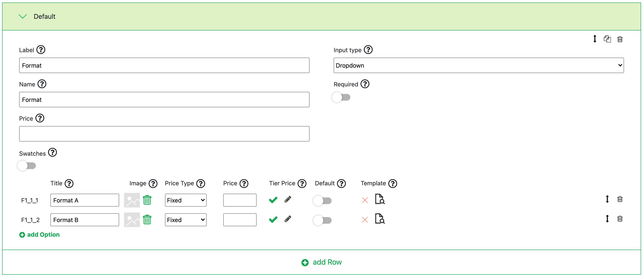Edit tier price pencil for Format B
Image resolution: width=644 pixels, height=278 pixels.
point(288,219)
